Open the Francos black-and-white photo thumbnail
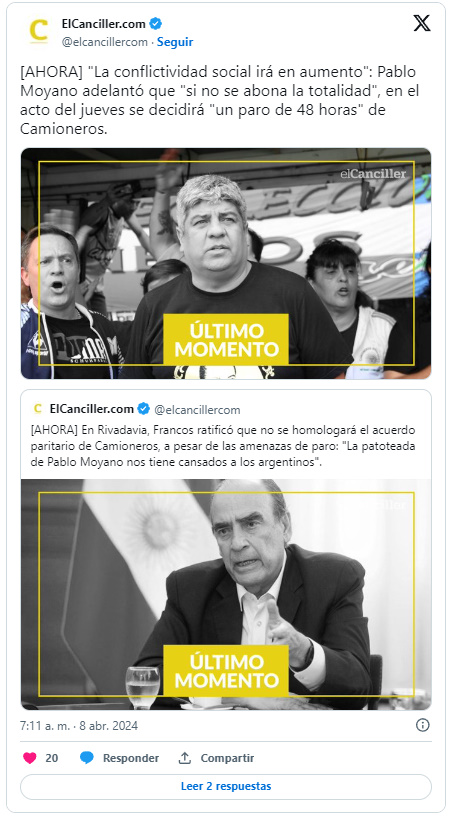 226,594
